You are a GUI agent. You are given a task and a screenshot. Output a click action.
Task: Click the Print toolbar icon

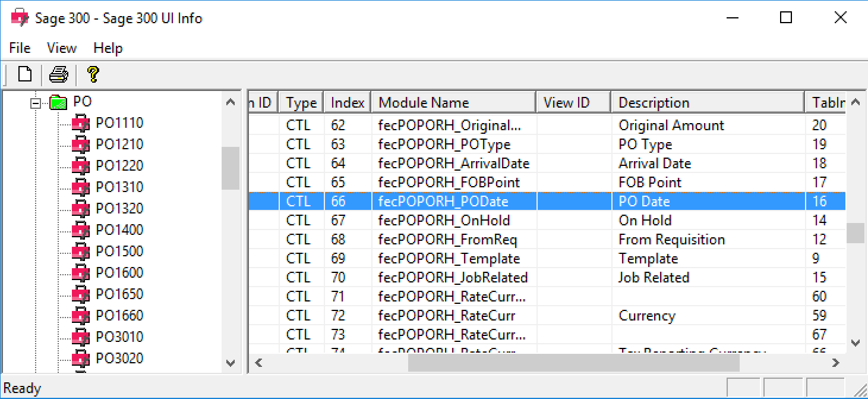tap(59, 74)
